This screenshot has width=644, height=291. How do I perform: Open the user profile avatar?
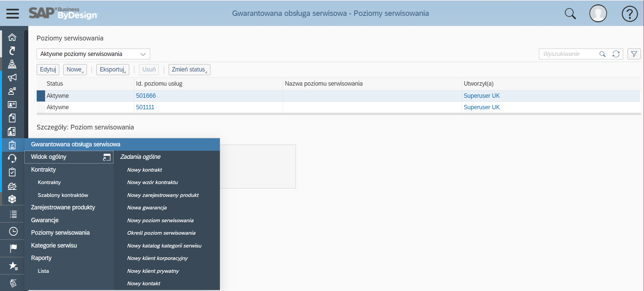coord(598,13)
